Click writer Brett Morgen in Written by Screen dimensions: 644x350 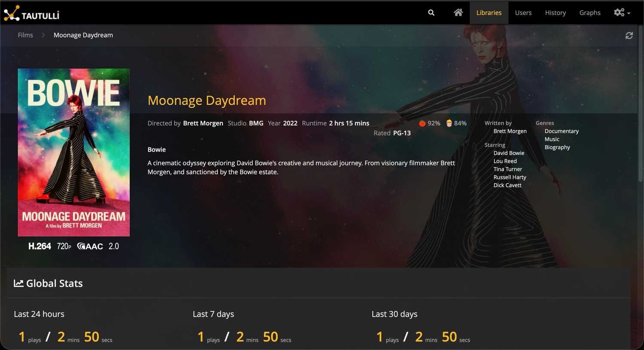(510, 131)
